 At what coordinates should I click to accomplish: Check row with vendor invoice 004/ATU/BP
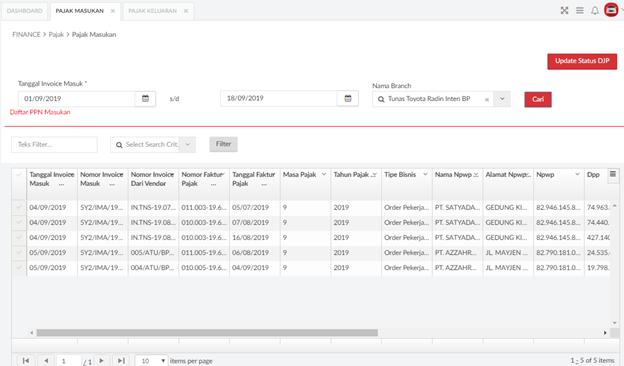[19, 268]
